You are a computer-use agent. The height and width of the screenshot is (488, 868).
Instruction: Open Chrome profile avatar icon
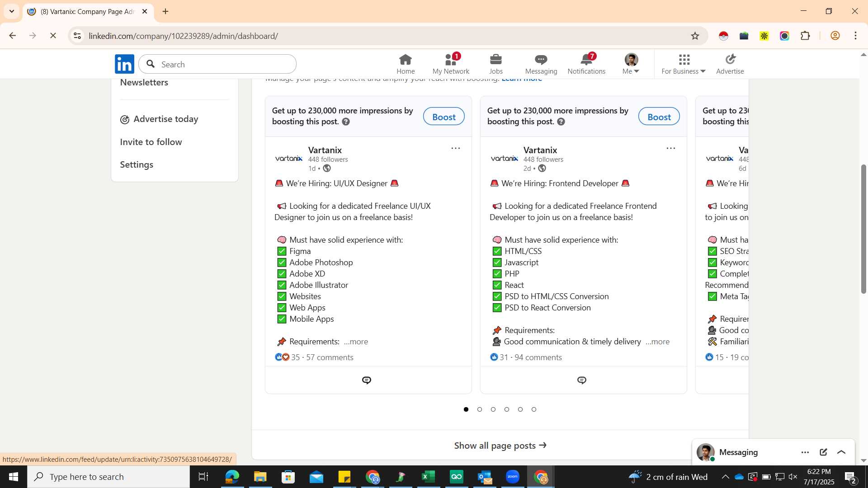pyautogui.click(x=835, y=36)
